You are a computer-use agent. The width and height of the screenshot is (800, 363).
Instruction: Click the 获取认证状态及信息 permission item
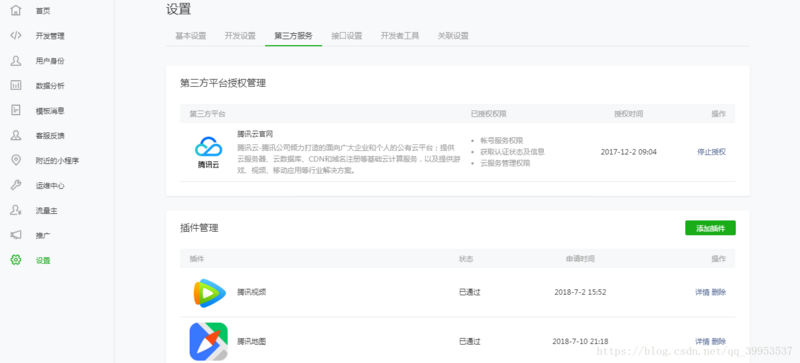512,152
